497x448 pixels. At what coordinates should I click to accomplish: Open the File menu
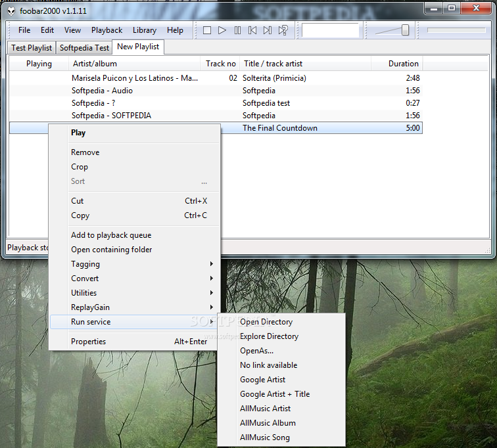click(24, 30)
